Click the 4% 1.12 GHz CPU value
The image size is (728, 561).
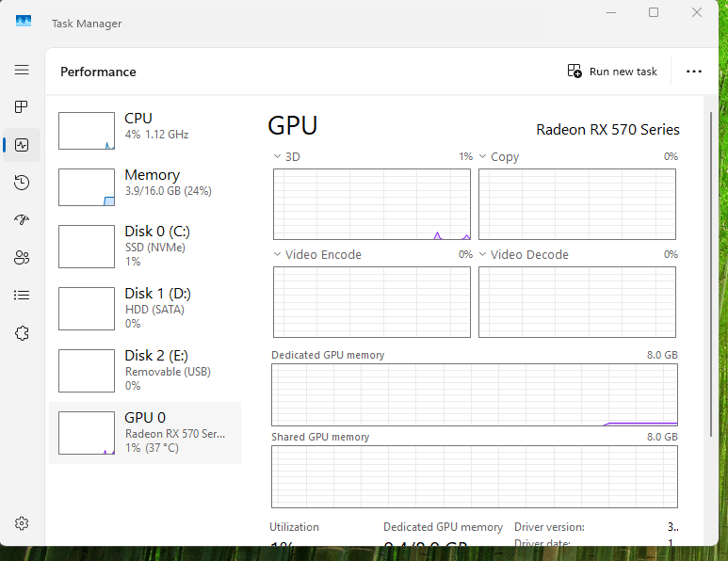[x=156, y=135]
